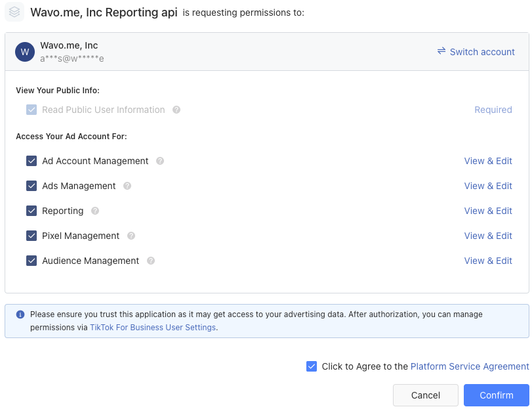Click the switch account arrows icon
Image resolution: width=532 pixels, height=409 pixels.
coord(441,51)
